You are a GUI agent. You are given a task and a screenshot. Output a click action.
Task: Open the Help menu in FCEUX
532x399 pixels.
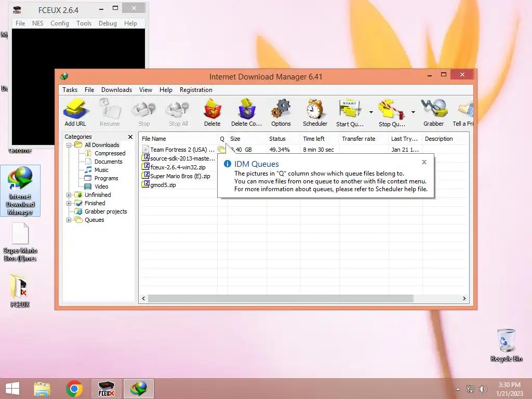130,23
